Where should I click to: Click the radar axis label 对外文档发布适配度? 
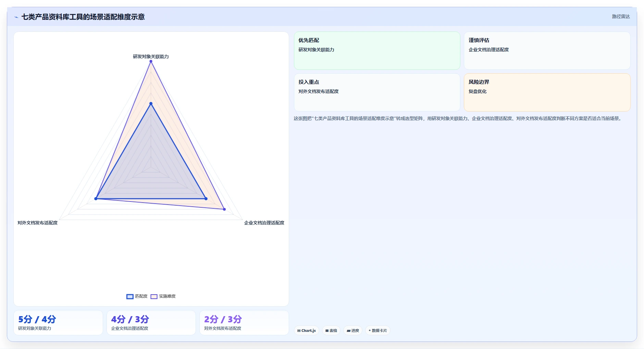(x=37, y=223)
